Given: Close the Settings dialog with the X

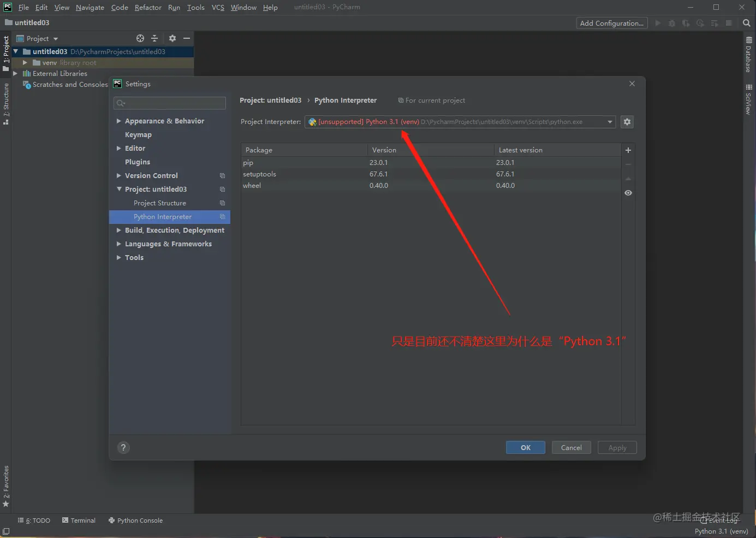Looking at the screenshot, I should 632,84.
